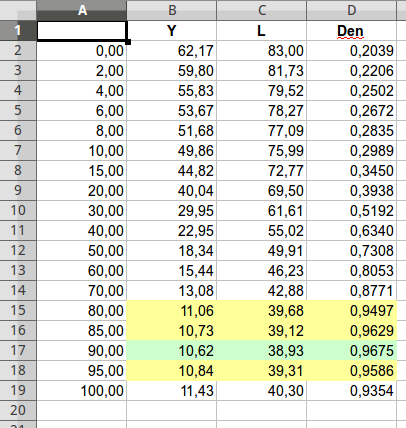This screenshot has height=428, width=406.
Task: Click the Y header cell
Action: pos(172,31)
